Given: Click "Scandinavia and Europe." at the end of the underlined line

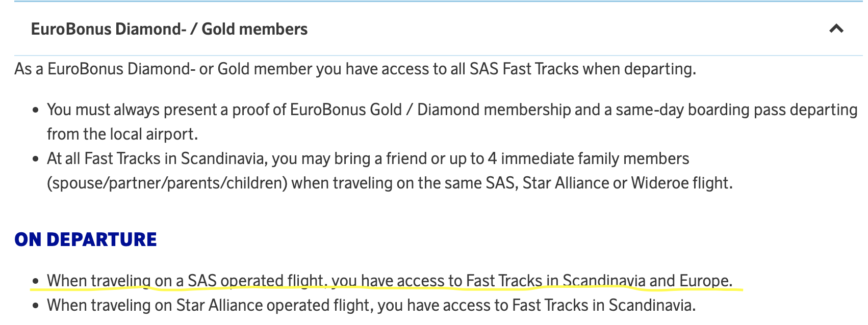Looking at the screenshot, I should click(647, 281).
